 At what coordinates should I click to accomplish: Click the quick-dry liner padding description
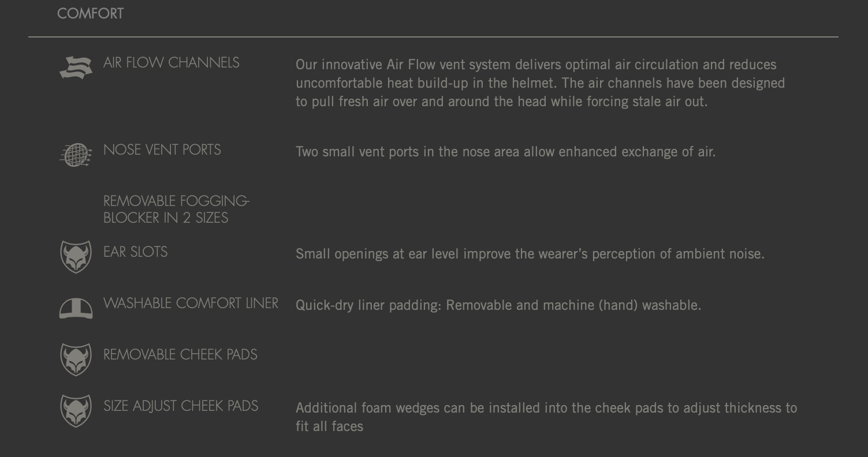pos(498,305)
